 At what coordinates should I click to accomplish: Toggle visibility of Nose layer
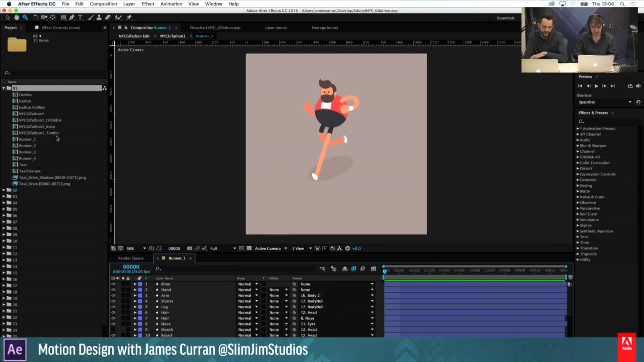tap(113, 323)
